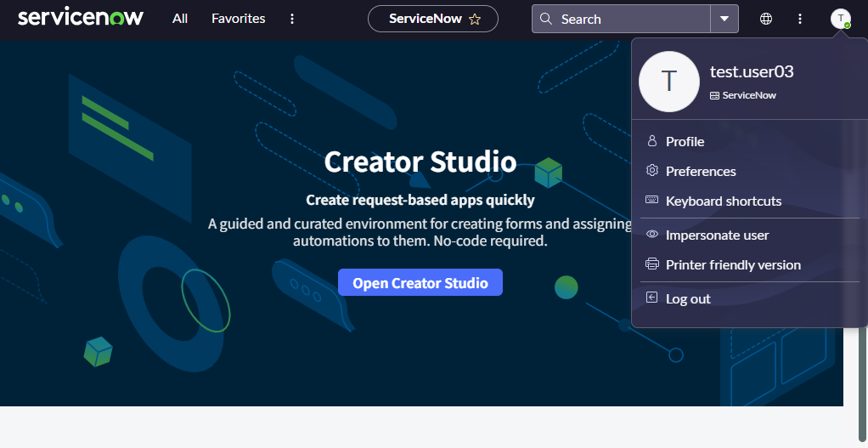Favorite this page with the star icon
868x448 pixels.
475,20
